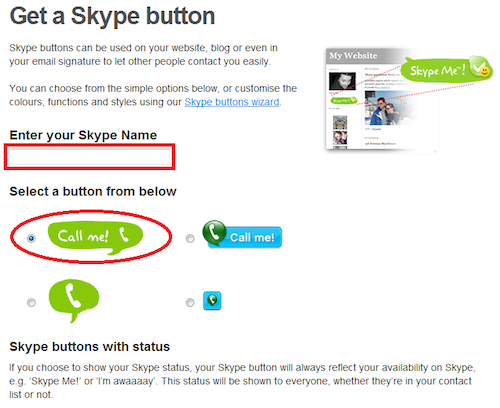500x408 pixels.
Task: Click the green Call me! speech bubble button
Action: click(95, 237)
